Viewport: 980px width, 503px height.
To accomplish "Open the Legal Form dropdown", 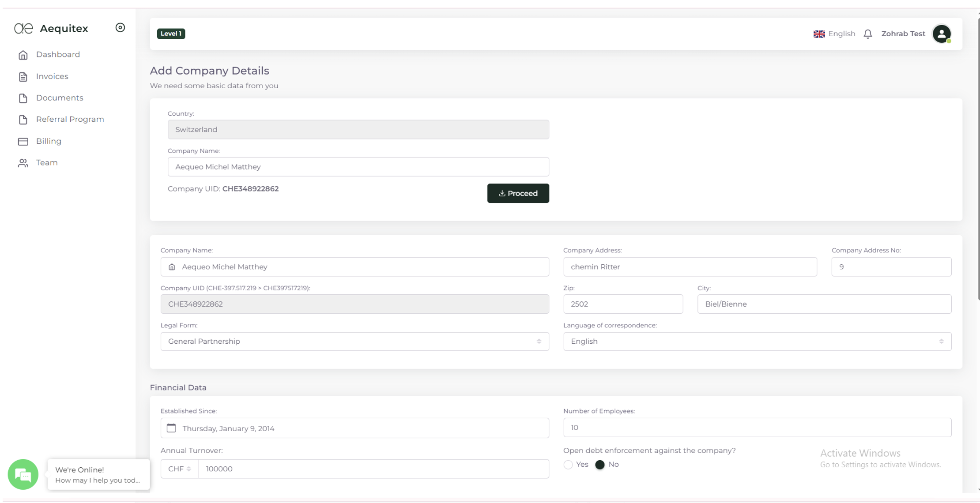I will tap(354, 342).
